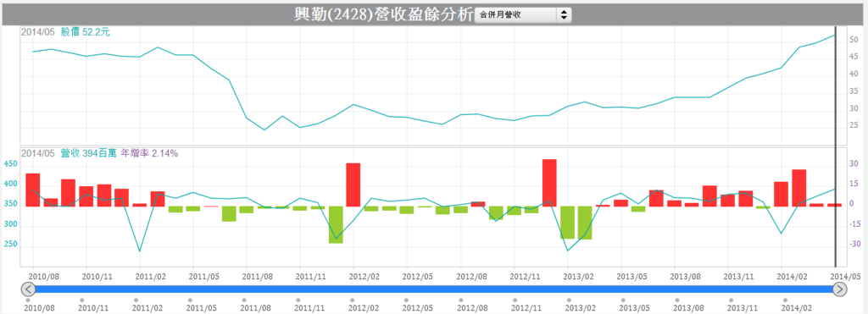The height and width of the screenshot is (314, 868).
Task: Click the 25 value on the price axis
Action: (x=853, y=126)
